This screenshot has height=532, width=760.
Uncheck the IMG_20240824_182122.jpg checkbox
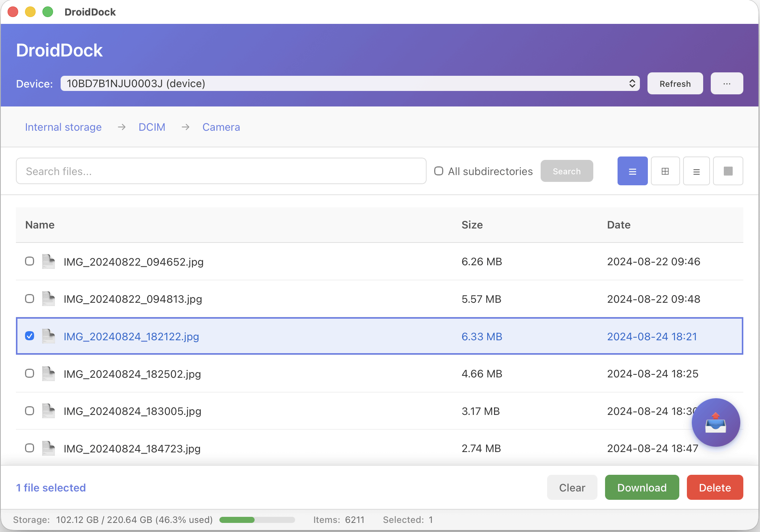[x=30, y=336]
